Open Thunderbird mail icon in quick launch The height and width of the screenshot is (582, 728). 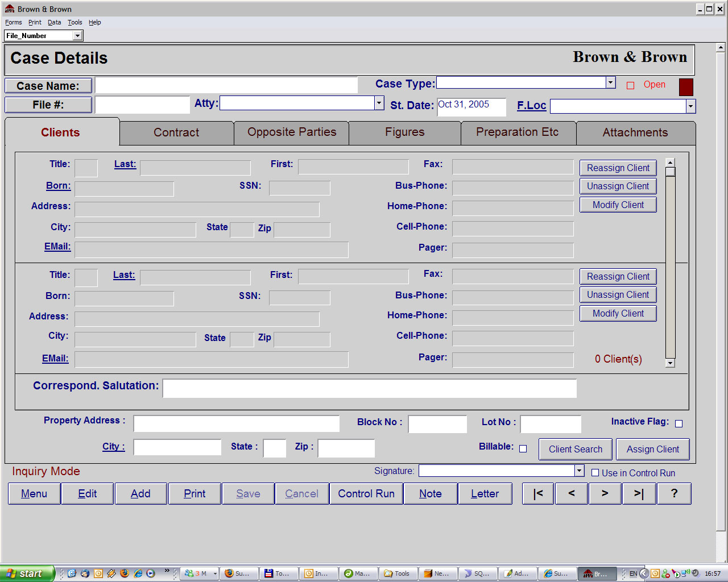click(x=85, y=573)
